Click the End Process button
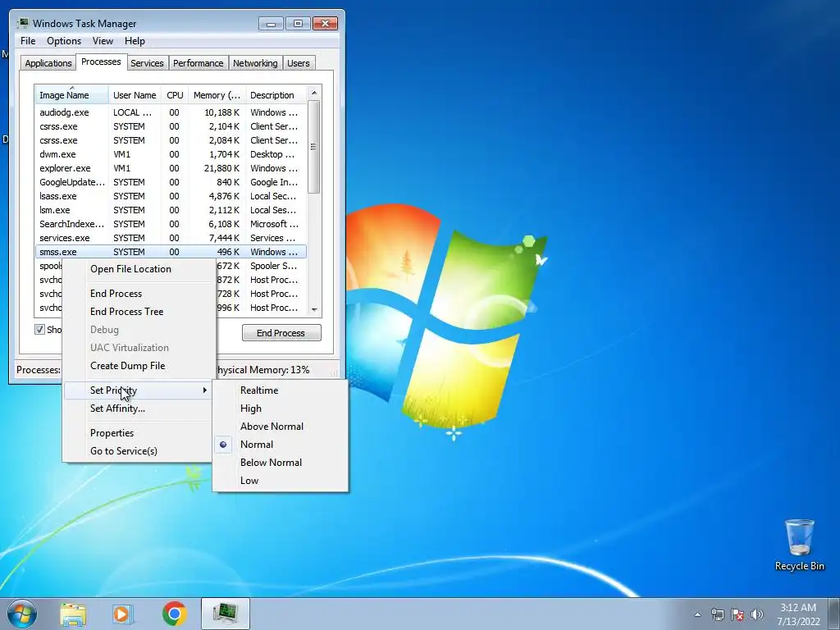The height and width of the screenshot is (630, 840). 281,333
